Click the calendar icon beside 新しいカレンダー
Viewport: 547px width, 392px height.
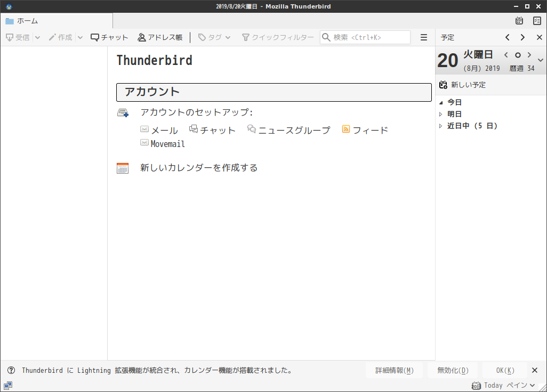click(123, 168)
